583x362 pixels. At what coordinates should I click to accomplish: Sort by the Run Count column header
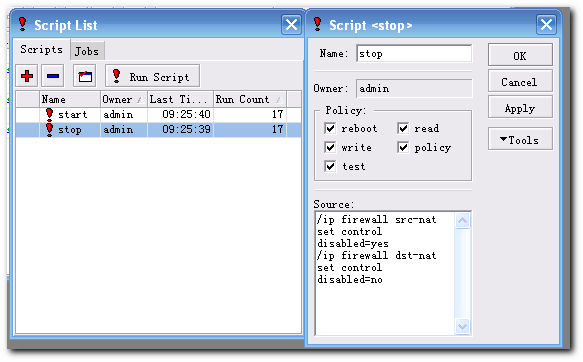pyautogui.click(x=250, y=99)
